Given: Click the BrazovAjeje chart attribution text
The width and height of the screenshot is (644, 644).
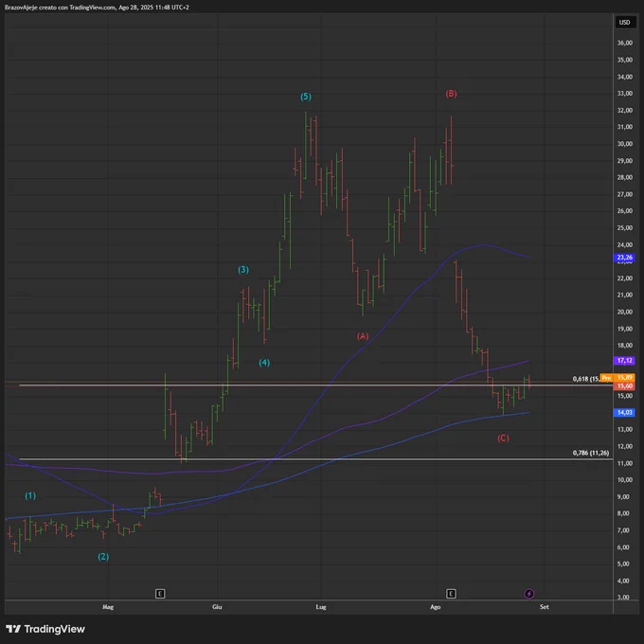Looking at the screenshot, I should [97, 8].
